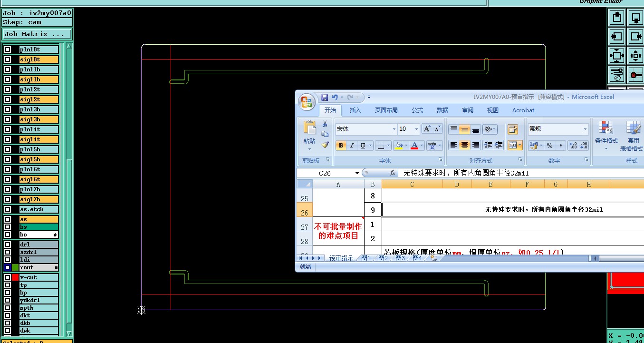
Task: Click the Italic I icon
Action: pyautogui.click(x=352, y=146)
